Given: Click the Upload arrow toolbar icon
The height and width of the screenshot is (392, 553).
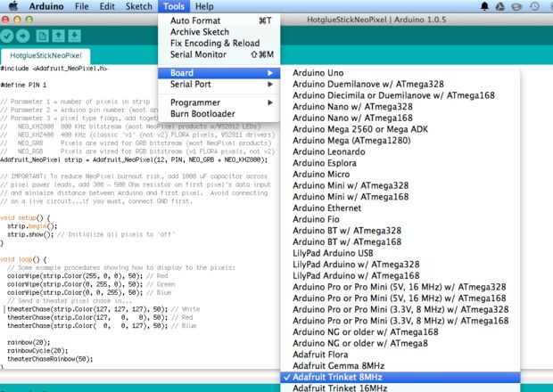Looking at the screenshot, I should (22, 36).
